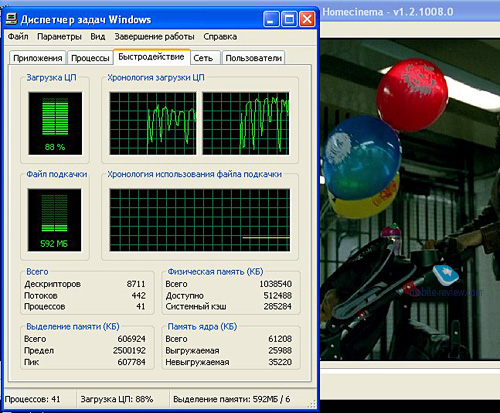Image resolution: width=500 pixels, height=413 pixels.
Task: Click the Системный кэш value 285284
Action: [x=278, y=306]
